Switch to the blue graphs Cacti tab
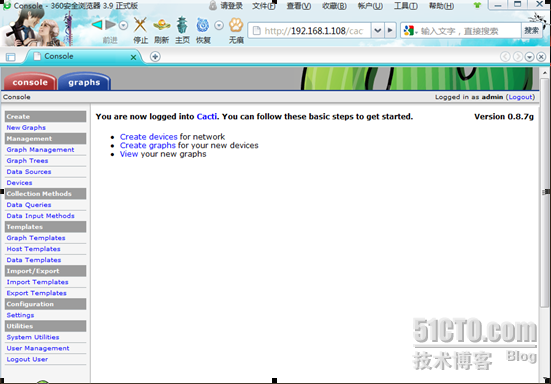 click(84, 82)
